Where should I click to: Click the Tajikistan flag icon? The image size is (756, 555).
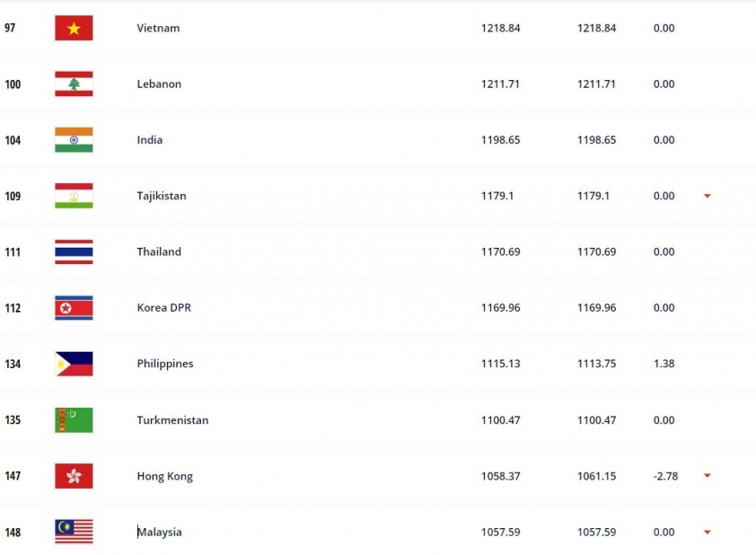[74, 196]
